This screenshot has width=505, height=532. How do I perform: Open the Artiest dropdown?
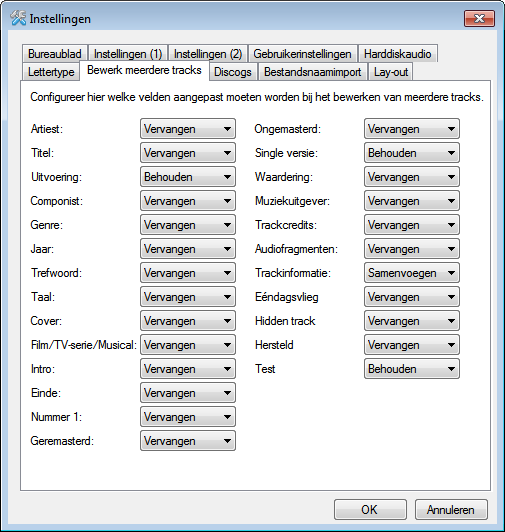188,129
